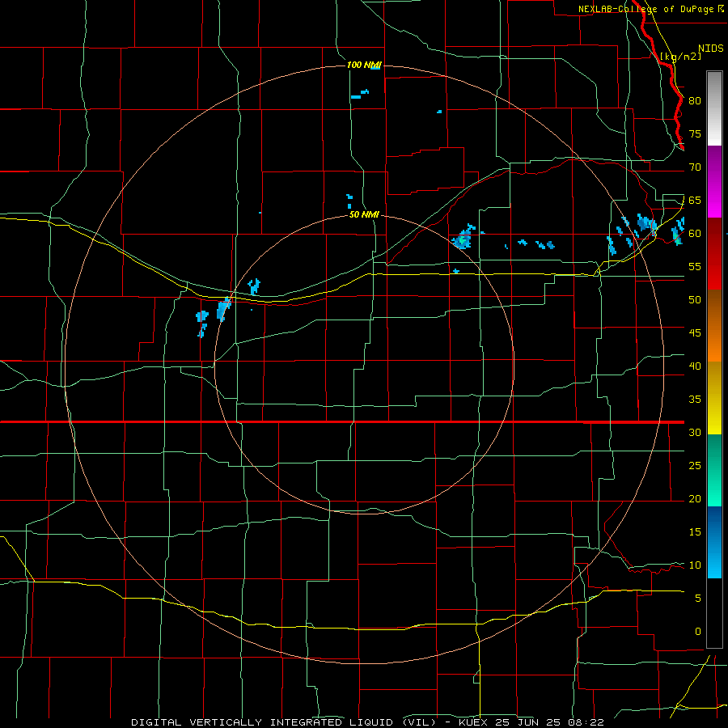Click the 75 value on color scale

point(695,133)
